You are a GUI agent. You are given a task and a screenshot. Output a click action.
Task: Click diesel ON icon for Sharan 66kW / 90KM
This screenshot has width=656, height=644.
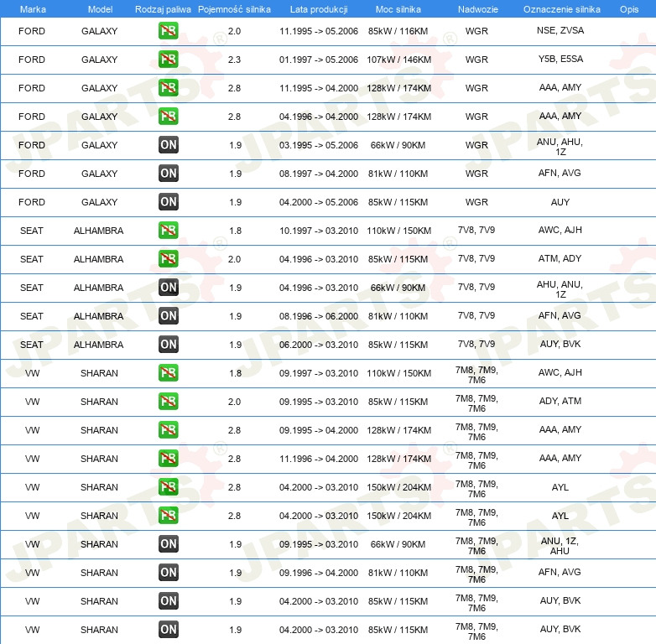(168, 543)
